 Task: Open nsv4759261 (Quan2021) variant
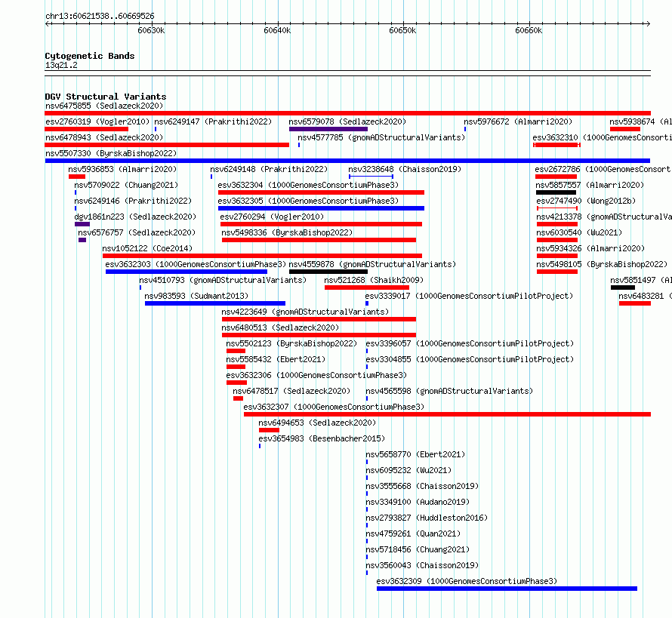(414, 533)
